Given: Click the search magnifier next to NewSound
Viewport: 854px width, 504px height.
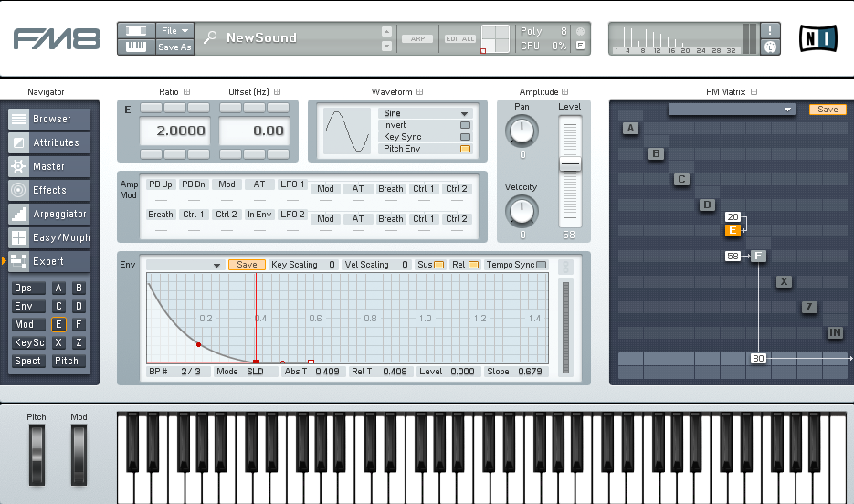Looking at the screenshot, I should 210,37.
